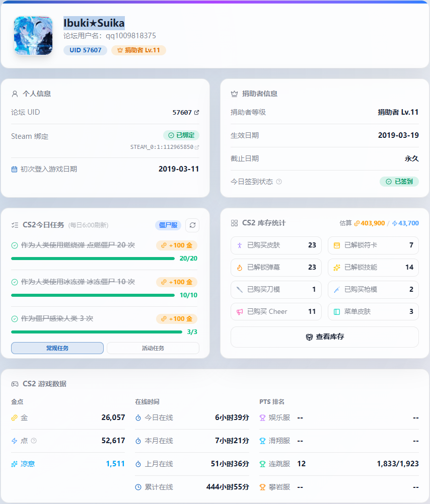
Task: Click the crown icon next to 捐助者信息
Action: (234, 94)
